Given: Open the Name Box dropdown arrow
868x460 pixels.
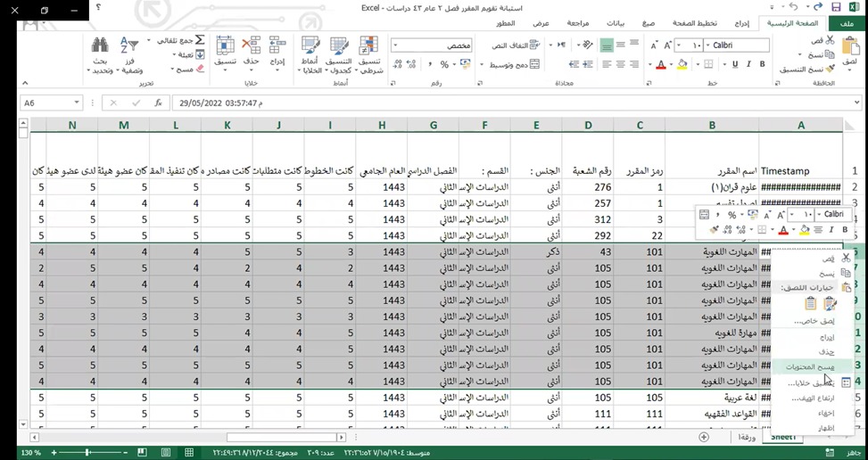Looking at the screenshot, I should (x=77, y=103).
